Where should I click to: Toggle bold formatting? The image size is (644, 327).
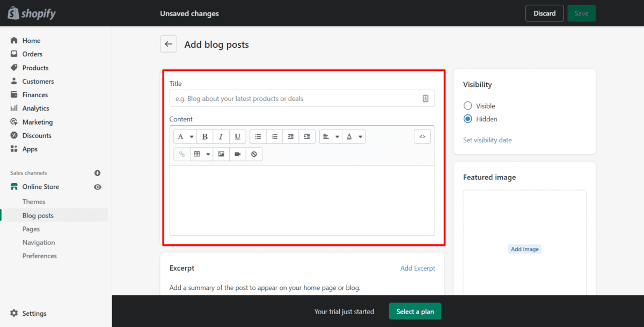click(x=205, y=137)
